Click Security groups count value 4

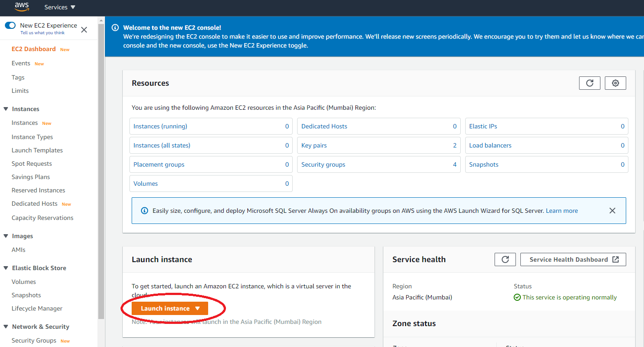(455, 164)
